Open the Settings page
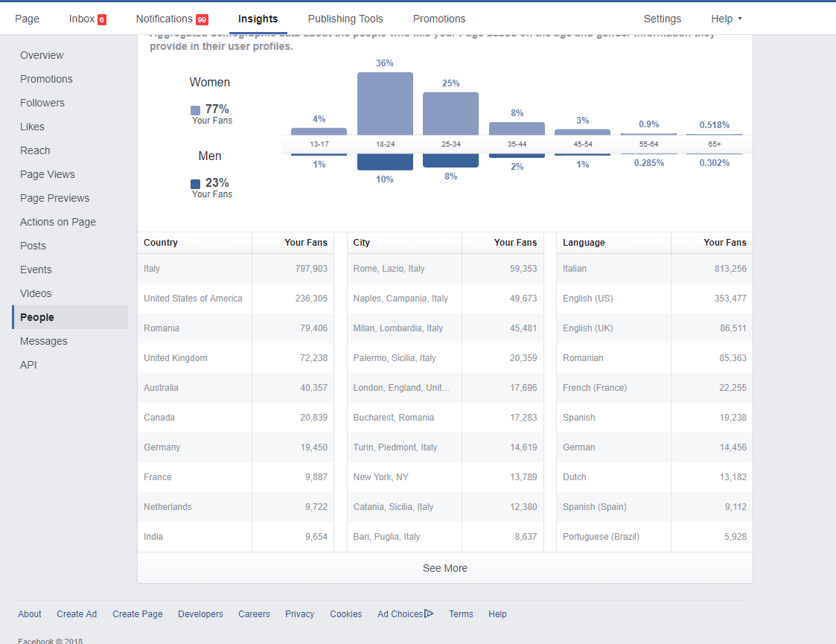836x644 pixels. [662, 19]
